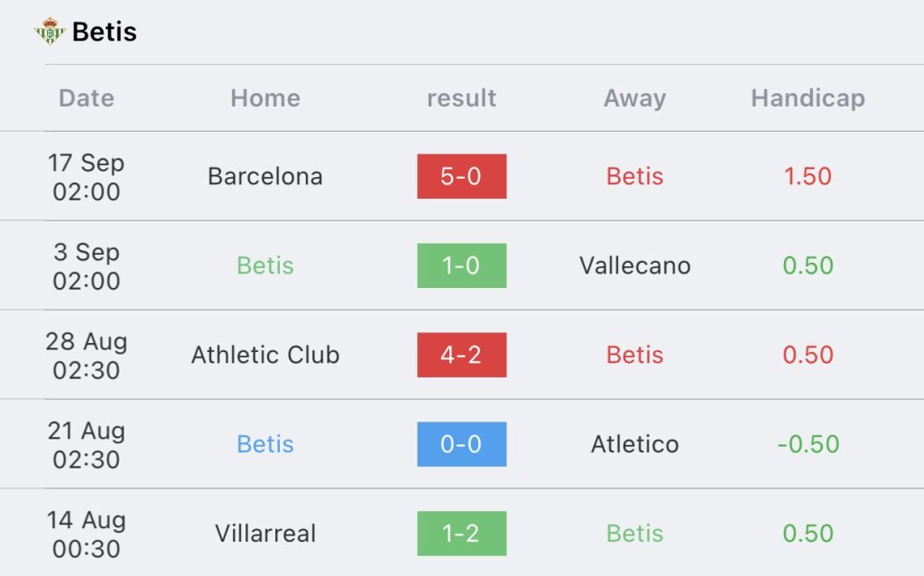This screenshot has height=576, width=924.
Task: Open the blue 0-0 result badge
Action: [x=461, y=444]
